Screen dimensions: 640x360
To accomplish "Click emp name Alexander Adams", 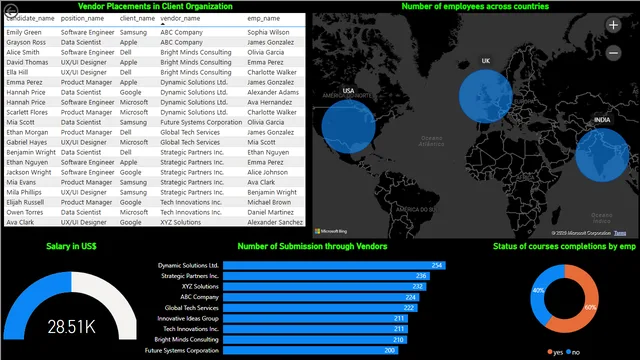I will pyautogui.click(x=273, y=92).
